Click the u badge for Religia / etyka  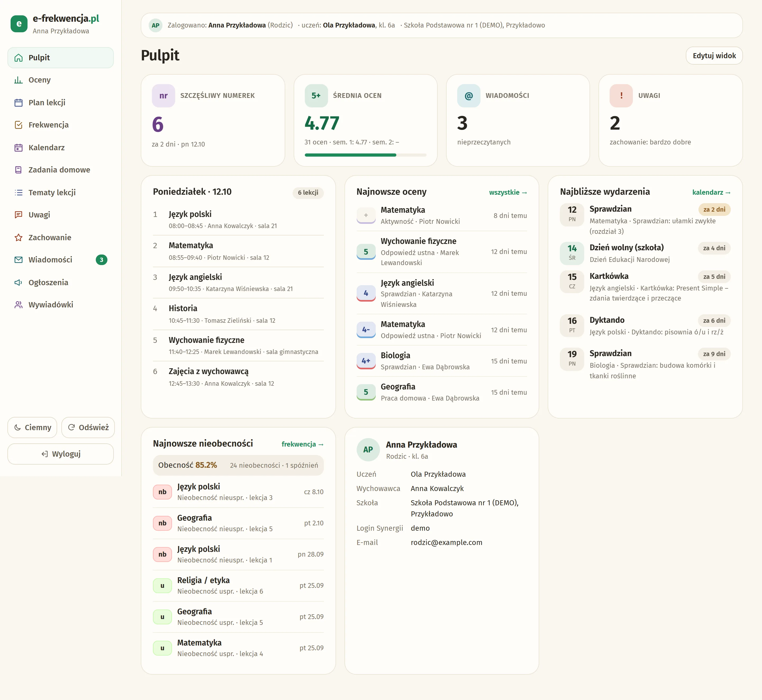(162, 586)
